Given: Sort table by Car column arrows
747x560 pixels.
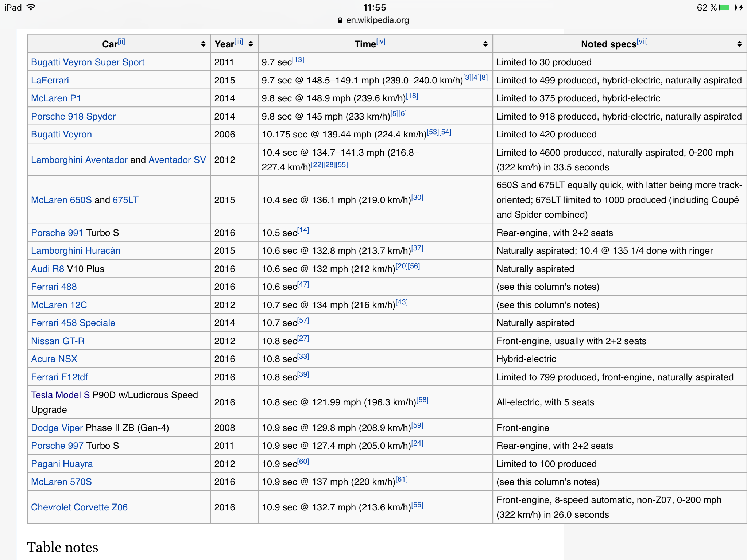Looking at the screenshot, I should [x=203, y=44].
